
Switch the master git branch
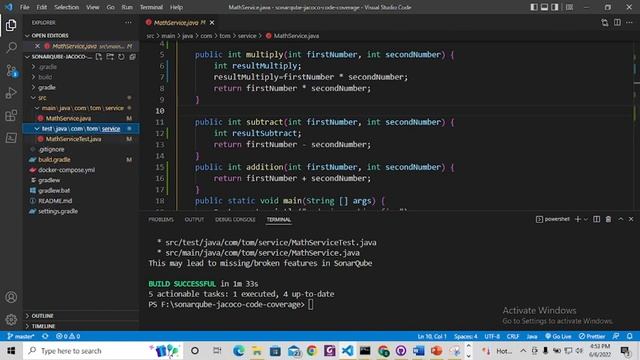[21, 336]
